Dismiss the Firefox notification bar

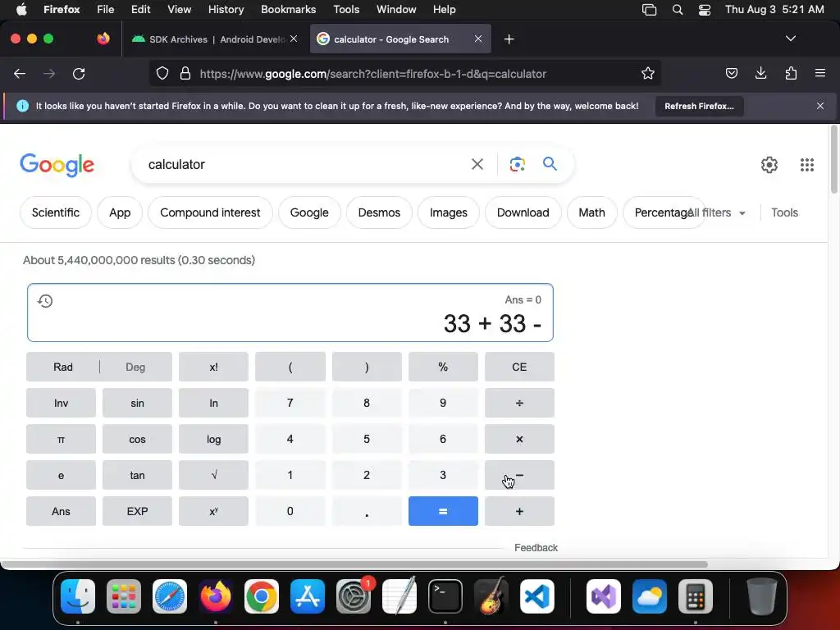pos(819,106)
